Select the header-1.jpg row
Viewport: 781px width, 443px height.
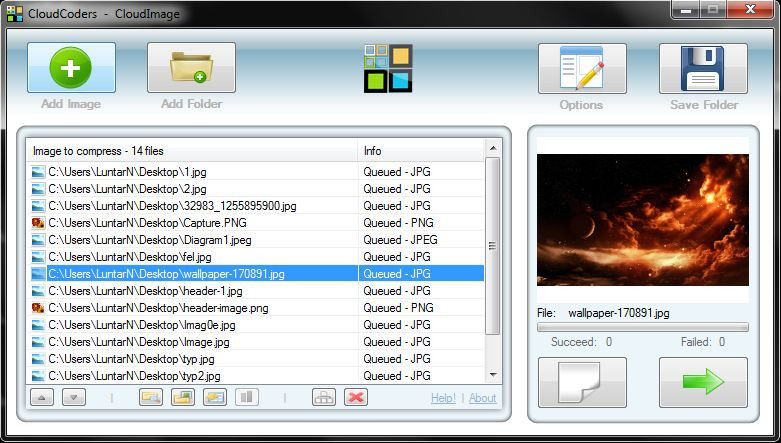[x=255, y=291]
